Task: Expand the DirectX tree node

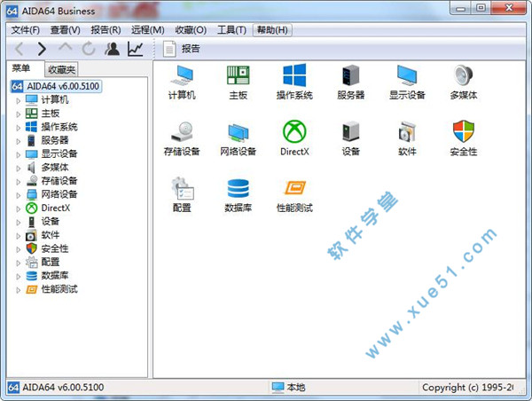Action: tap(19, 208)
